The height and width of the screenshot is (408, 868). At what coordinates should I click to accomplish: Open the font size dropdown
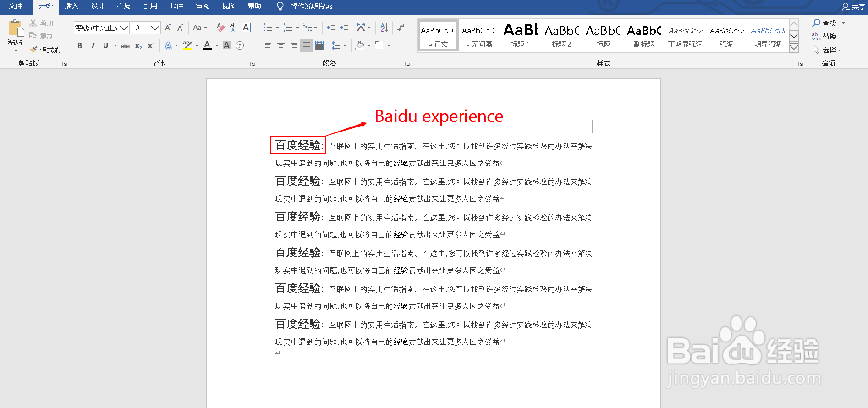(155, 28)
